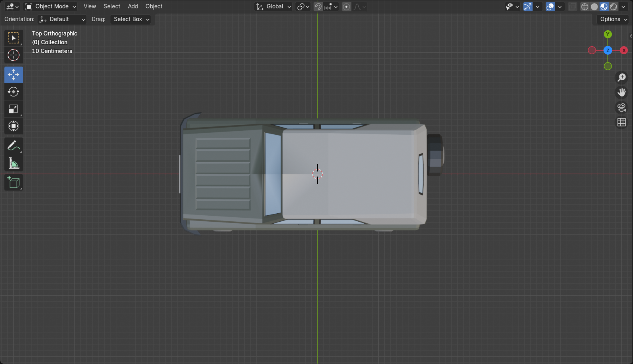633x364 pixels.
Task: Open snapping options dropdown
Action: pyautogui.click(x=331, y=7)
